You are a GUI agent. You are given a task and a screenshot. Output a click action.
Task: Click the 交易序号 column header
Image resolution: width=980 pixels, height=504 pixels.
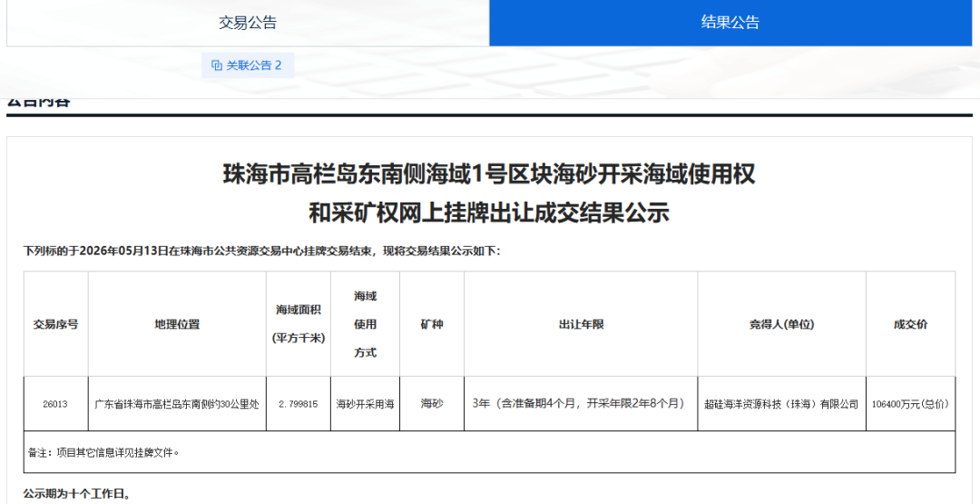pos(55,324)
